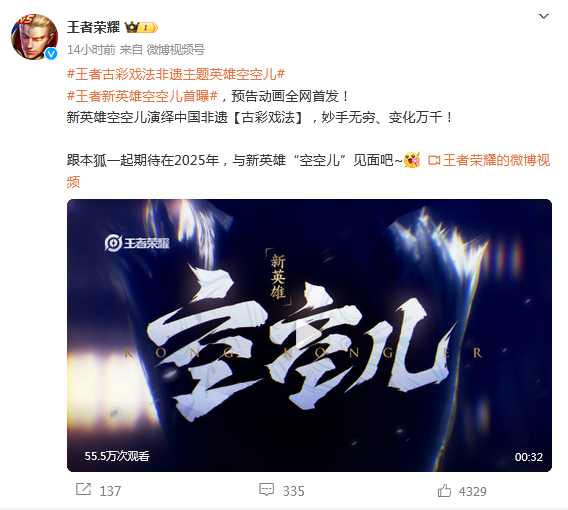Click the 王者荣耀 profile avatar
Screen dimensions: 568x510
[34, 37]
